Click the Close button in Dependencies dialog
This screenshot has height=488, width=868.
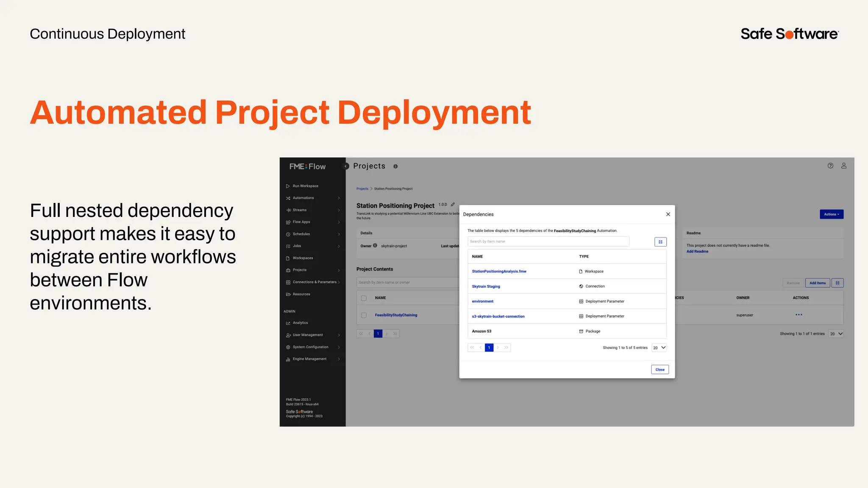click(660, 370)
